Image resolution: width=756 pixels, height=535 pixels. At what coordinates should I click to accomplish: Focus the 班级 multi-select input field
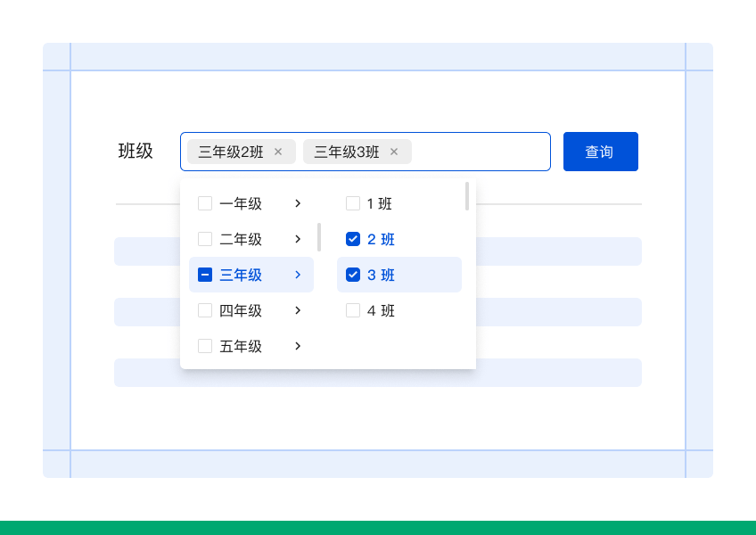tap(366, 152)
